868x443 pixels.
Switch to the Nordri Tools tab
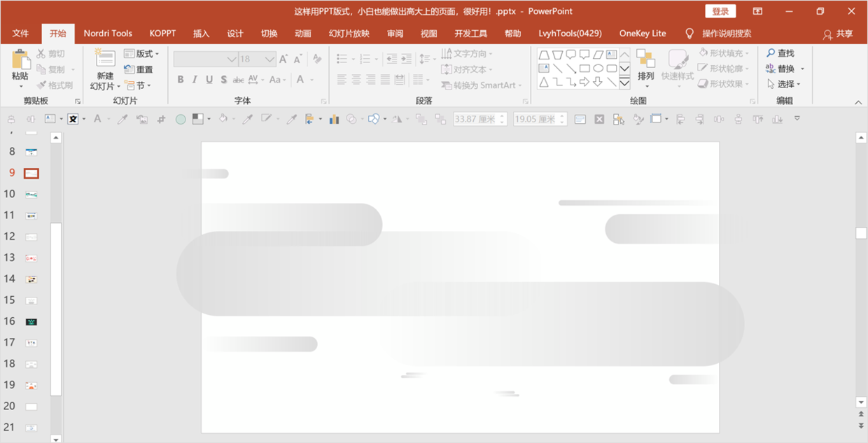tap(108, 34)
